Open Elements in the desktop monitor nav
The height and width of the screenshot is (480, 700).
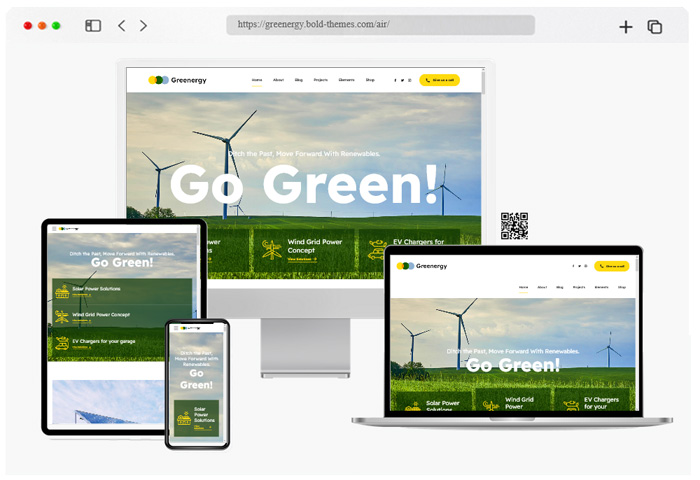[346, 80]
